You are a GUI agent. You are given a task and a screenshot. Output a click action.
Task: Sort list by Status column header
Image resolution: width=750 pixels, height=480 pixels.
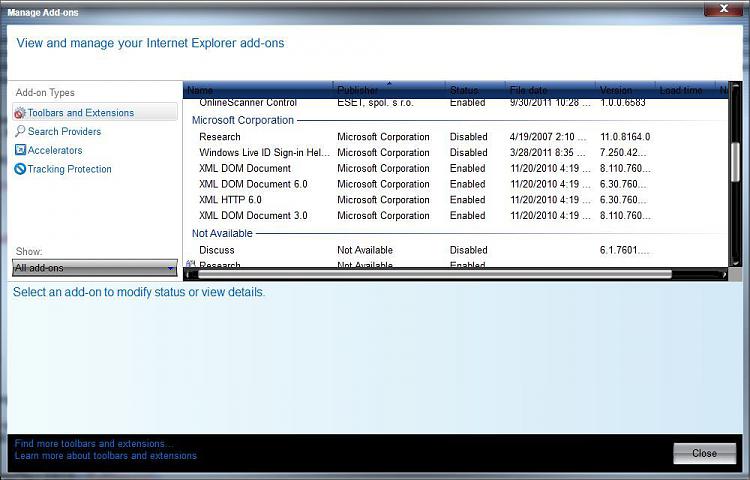click(475, 90)
